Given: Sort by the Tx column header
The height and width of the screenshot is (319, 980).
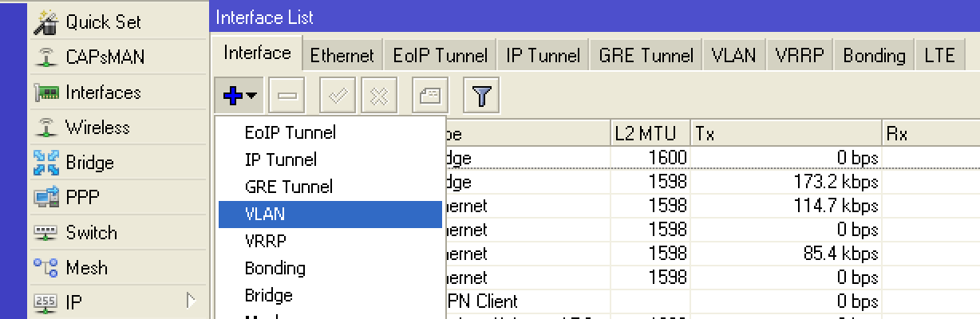Looking at the screenshot, I should pos(787,134).
